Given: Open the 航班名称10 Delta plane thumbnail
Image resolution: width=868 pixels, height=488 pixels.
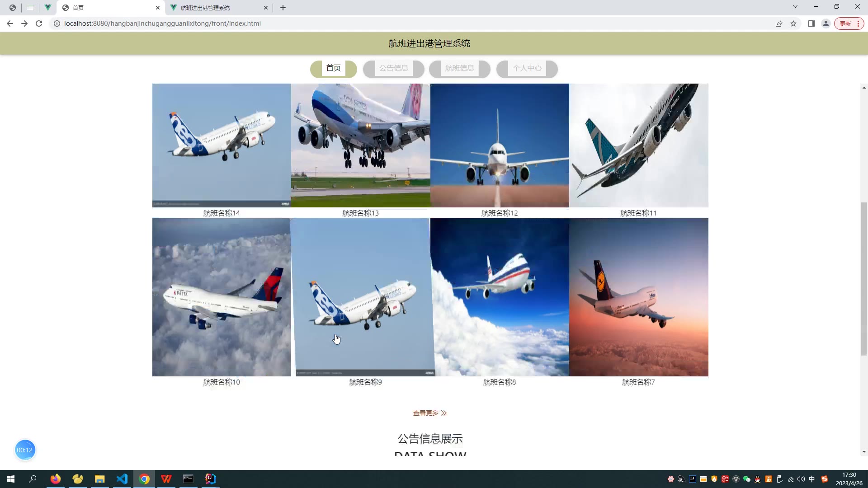Looking at the screenshot, I should tap(222, 297).
